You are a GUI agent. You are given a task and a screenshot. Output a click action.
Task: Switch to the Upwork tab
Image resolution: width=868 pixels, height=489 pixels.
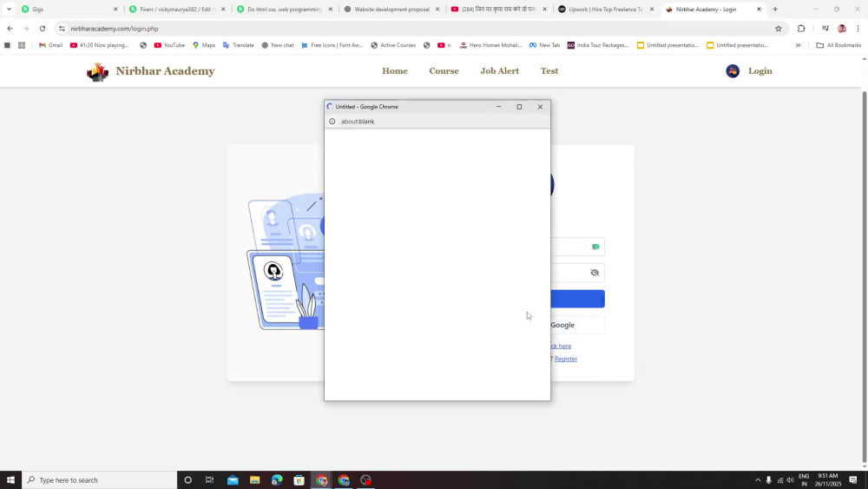606,10
